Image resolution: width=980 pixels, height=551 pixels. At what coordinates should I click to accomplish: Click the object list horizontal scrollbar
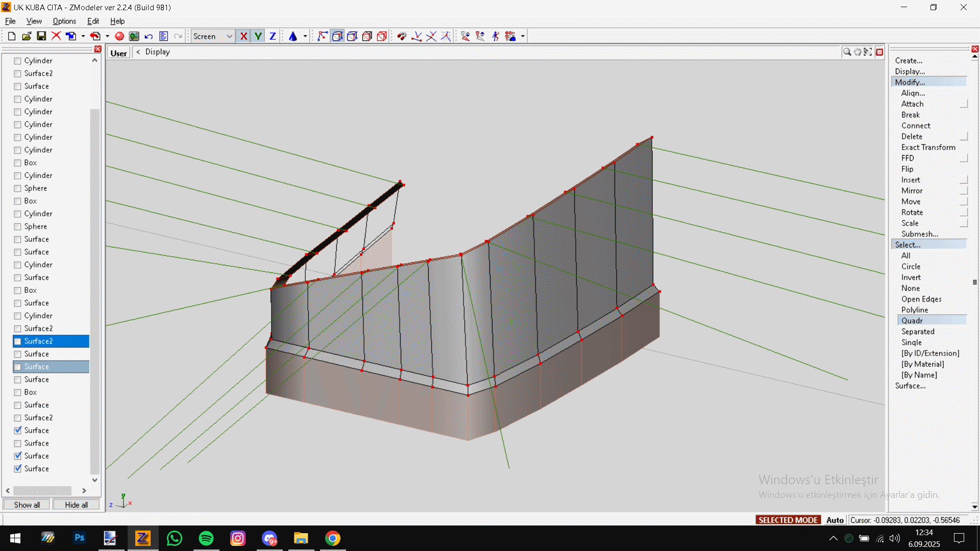[42, 490]
